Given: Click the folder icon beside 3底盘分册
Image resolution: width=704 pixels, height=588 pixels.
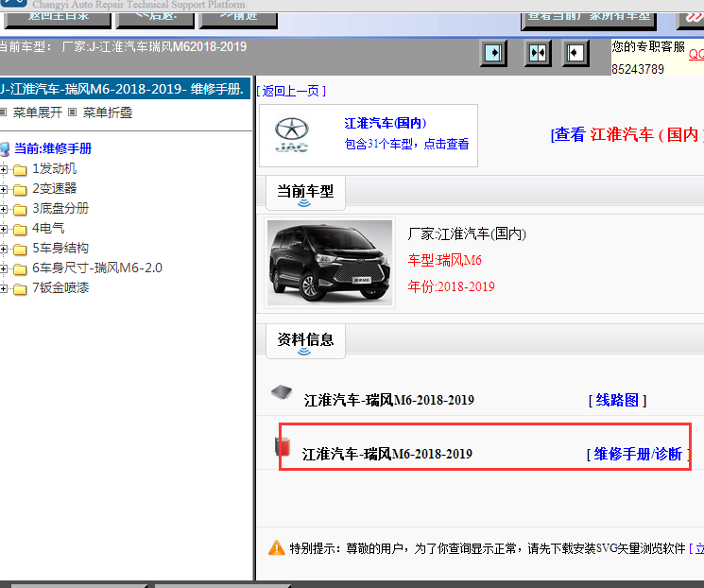Looking at the screenshot, I should click(x=20, y=209).
